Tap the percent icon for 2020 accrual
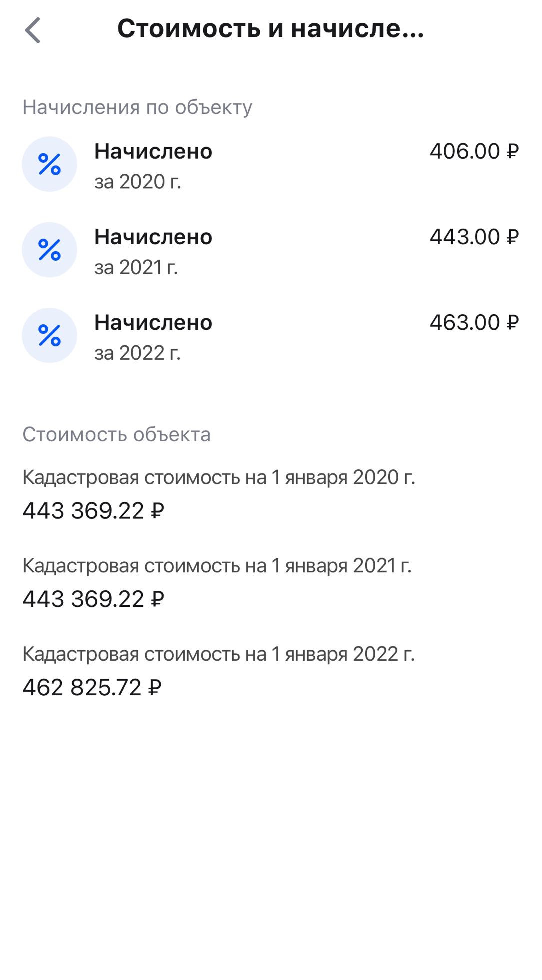Viewport: 542px width, 980px height. coord(49,164)
